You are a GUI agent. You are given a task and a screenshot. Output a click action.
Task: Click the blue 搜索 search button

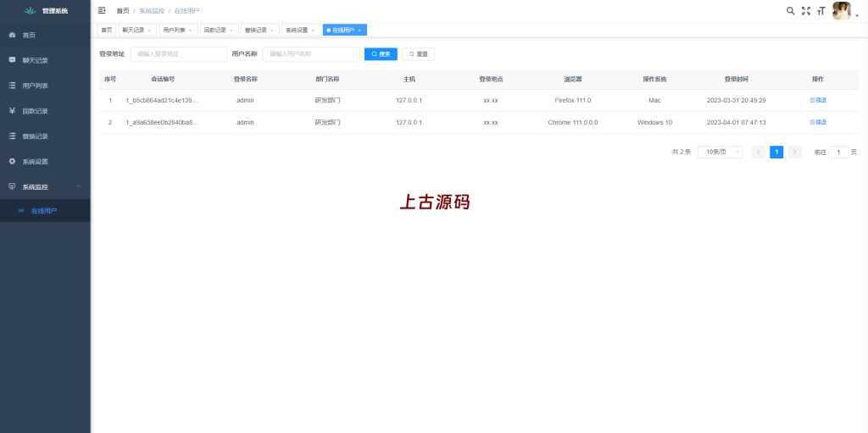[x=381, y=53]
